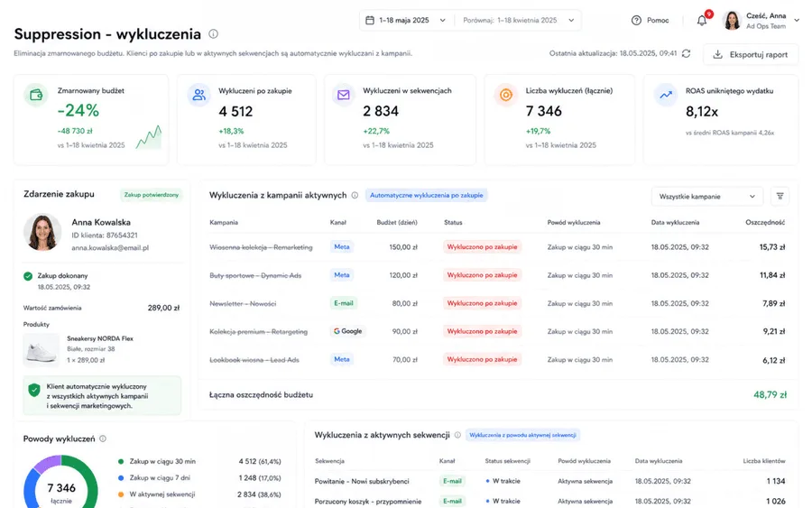
Task: Open the filter icon next to campaigns dropdown
Action: [x=780, y=197]
